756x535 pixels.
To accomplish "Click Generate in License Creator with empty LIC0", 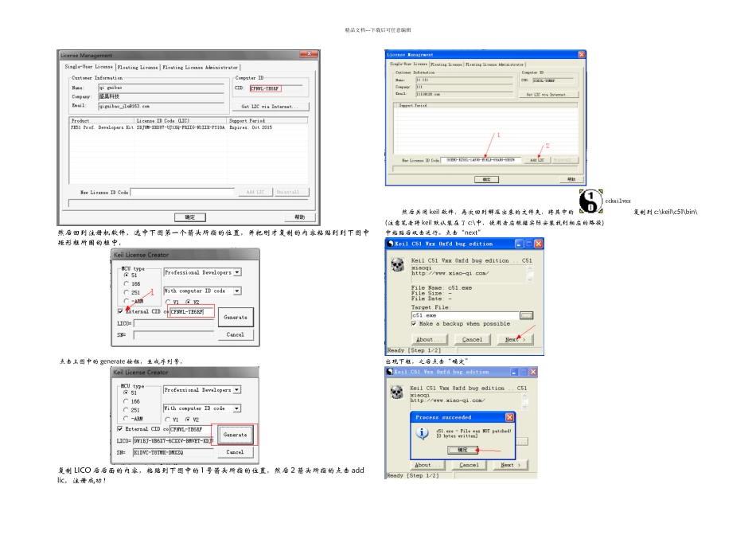I will click(236, 318).
